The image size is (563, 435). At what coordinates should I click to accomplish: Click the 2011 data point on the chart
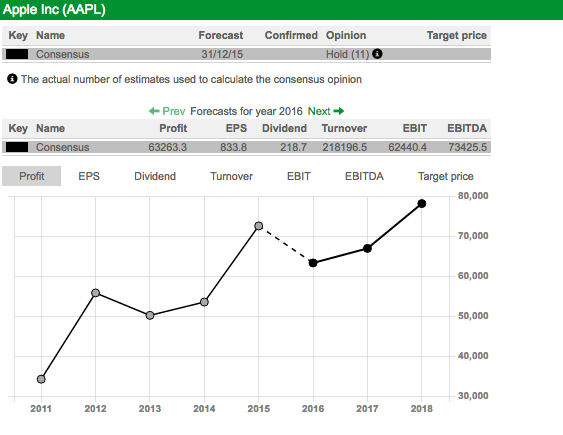(41, 379)
